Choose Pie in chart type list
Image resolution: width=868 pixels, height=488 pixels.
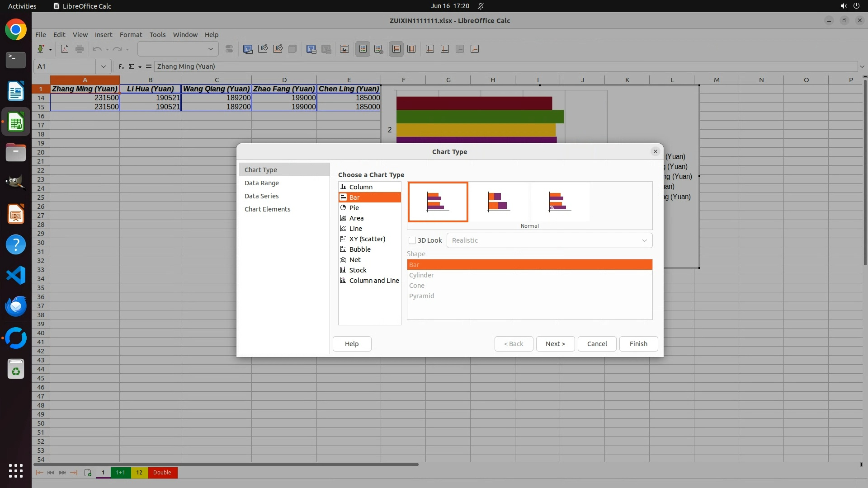pyautogui.click(x=354, y=208)
